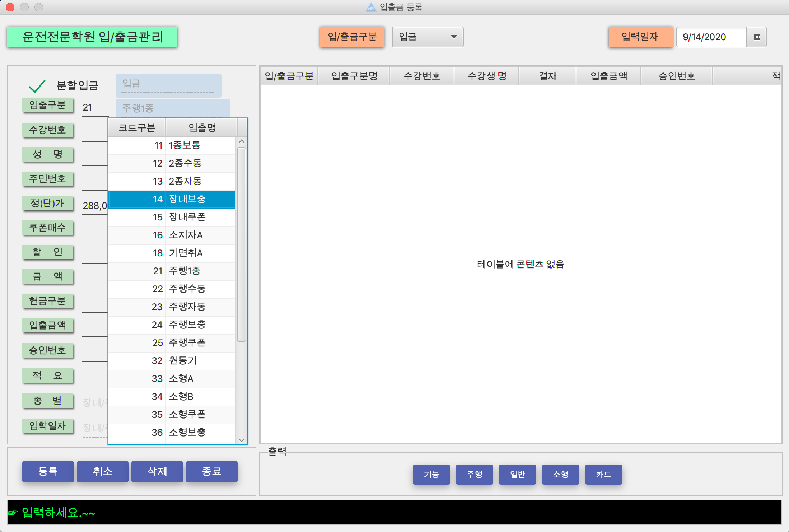Click the 코드구분 column header
This screenshot has height=532, width=789.
(137, 128)
